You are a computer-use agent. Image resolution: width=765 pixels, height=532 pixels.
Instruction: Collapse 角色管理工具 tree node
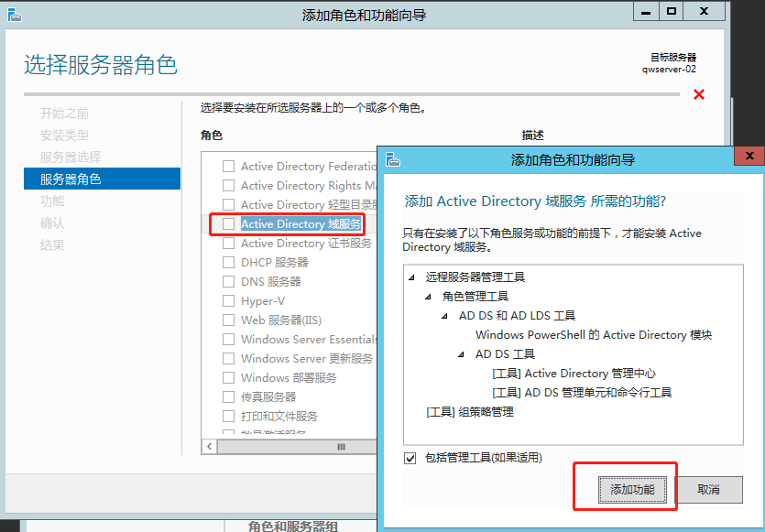tap(429, 297)
